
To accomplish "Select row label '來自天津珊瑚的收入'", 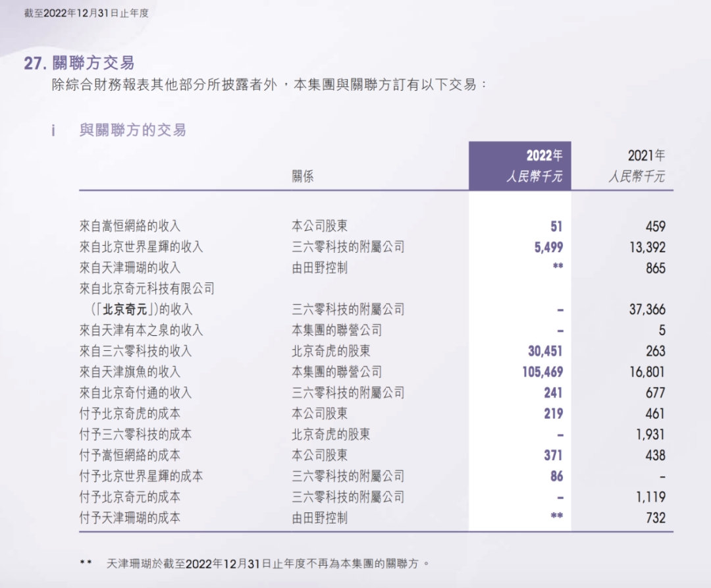I will click(x=130, y=267).
